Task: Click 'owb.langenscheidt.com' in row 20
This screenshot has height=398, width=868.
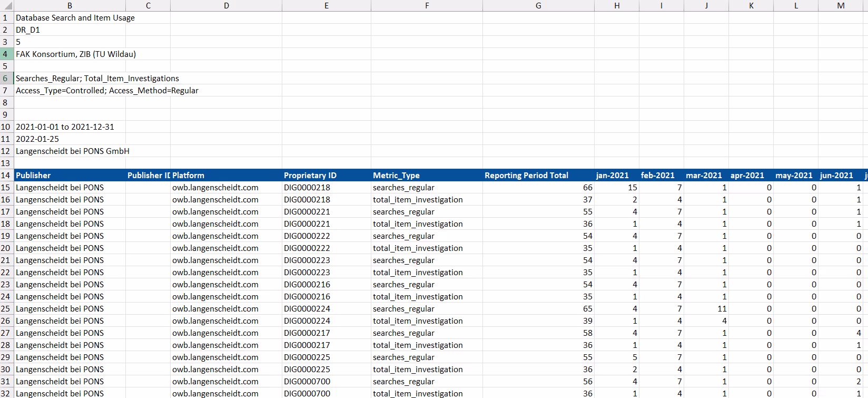Action: (x=226, y=248)
